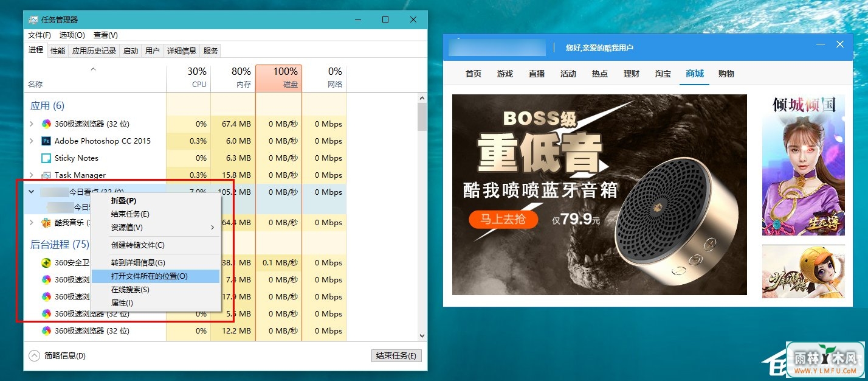This screenshot has height=381, width=868.
Task: Choose 属性(I) in context menu
Action: point(156,302)
